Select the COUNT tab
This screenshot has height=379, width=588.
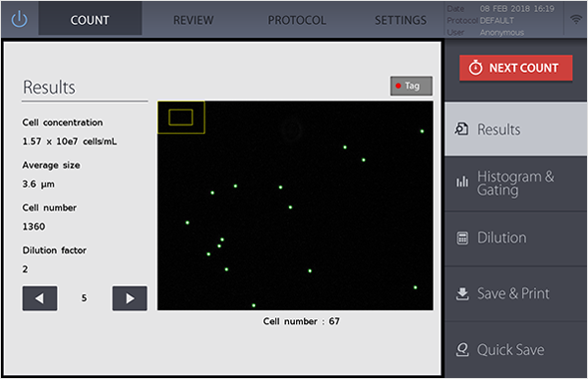coord(90,20)
